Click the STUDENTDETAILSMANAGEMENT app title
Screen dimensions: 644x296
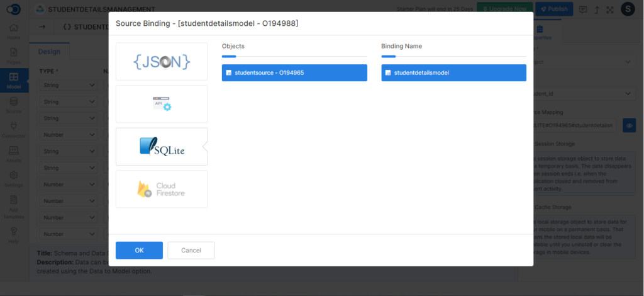[101, 9]
